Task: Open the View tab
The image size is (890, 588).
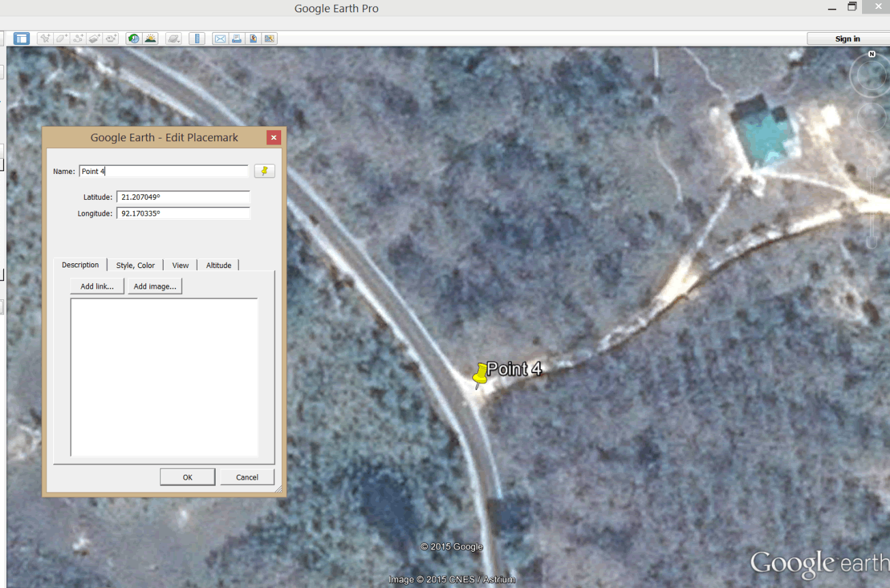Action: coord(180,265)
